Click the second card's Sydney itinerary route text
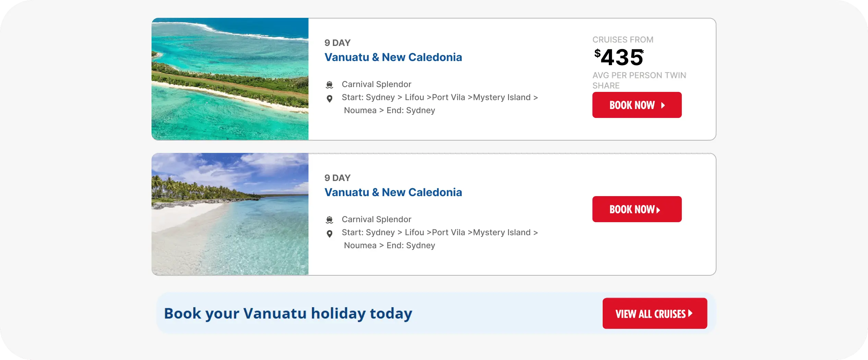The width and height of the screenshot is (868, 360). click(x=439, y=239)
